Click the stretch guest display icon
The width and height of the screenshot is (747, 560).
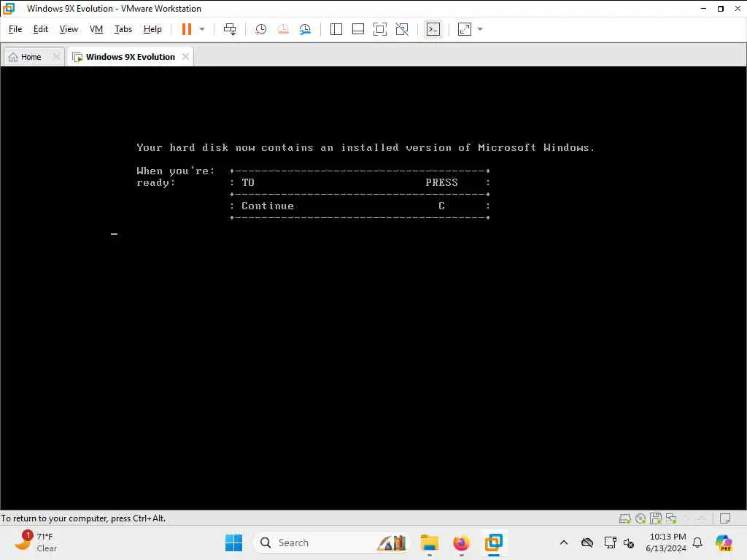465,29
